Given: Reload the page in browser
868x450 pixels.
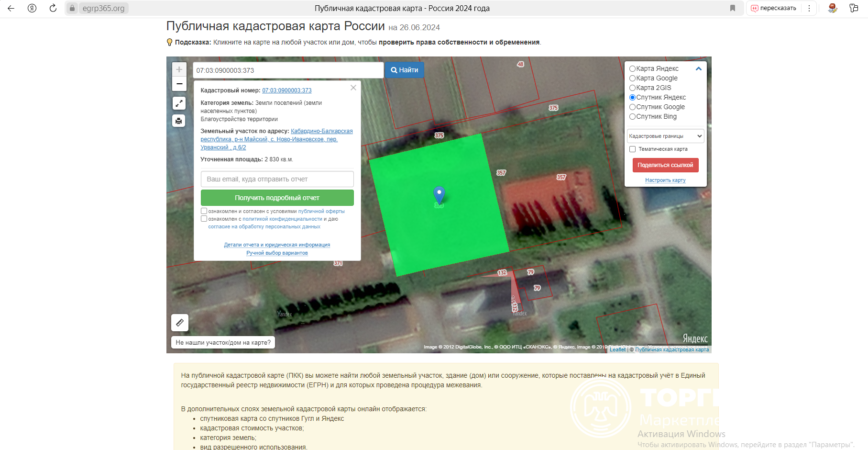Looking at the screenshot, I should point(53,8).
